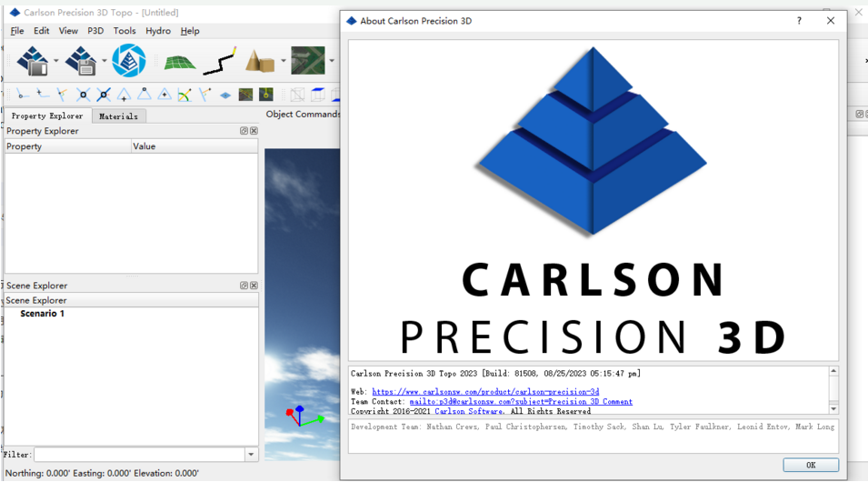Click into the Filter input field
This screenshot has width=868, height=482.
(x=139, y=455)
